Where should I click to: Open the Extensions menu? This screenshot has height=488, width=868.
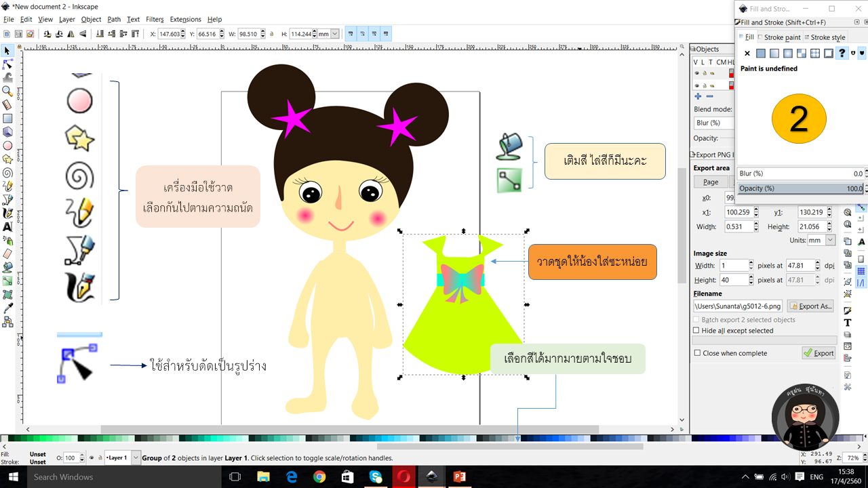tap(185, 20)
